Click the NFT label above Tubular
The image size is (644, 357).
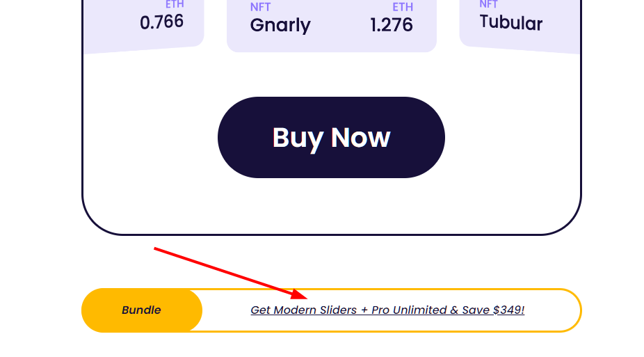click(489, 4)
